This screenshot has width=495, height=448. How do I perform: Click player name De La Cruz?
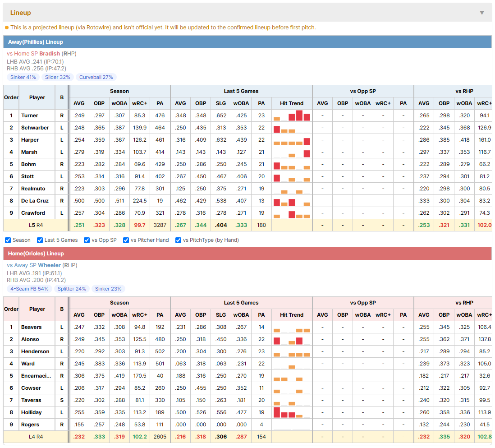coord(35,201)
